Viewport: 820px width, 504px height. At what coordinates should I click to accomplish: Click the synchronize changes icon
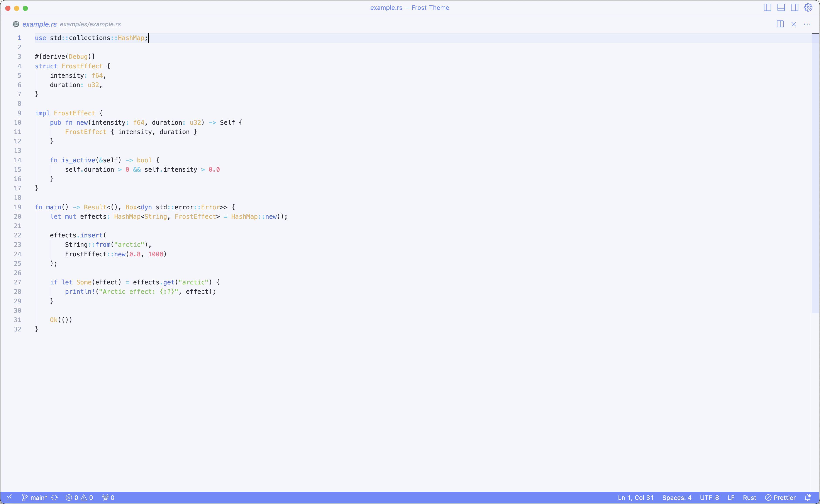coord(55,497)
